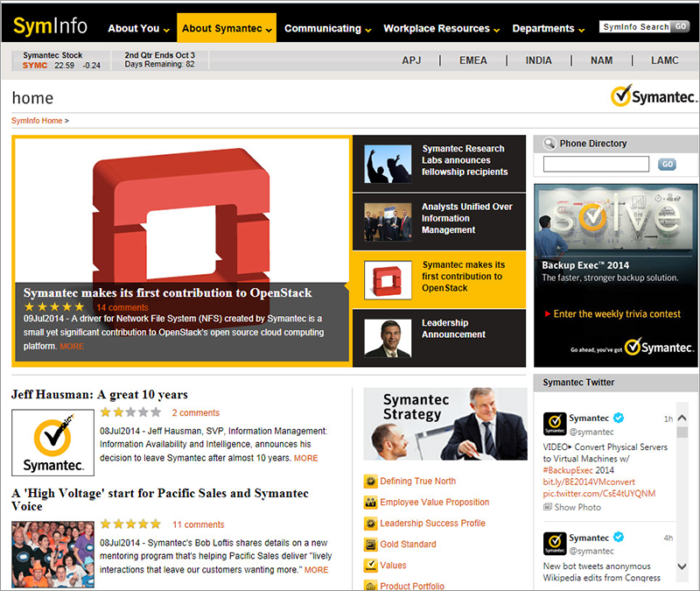Open the 14 comments link
Screen dimensions: 700x591
click(122, 307)
